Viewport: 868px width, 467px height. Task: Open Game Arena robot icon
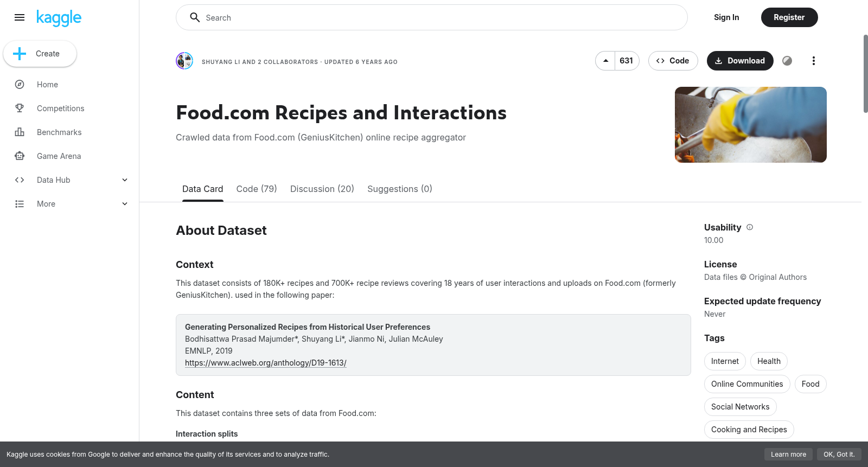[20, 156]
